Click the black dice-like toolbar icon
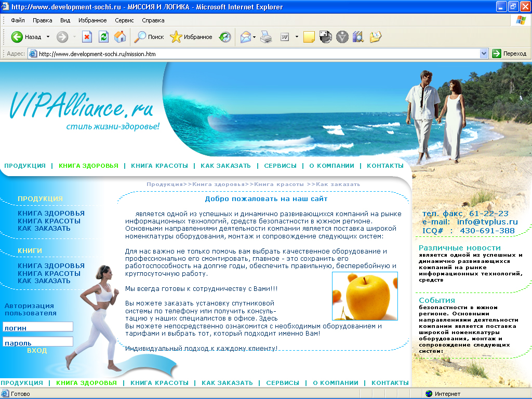532x399 pixels. click(325, 37)
